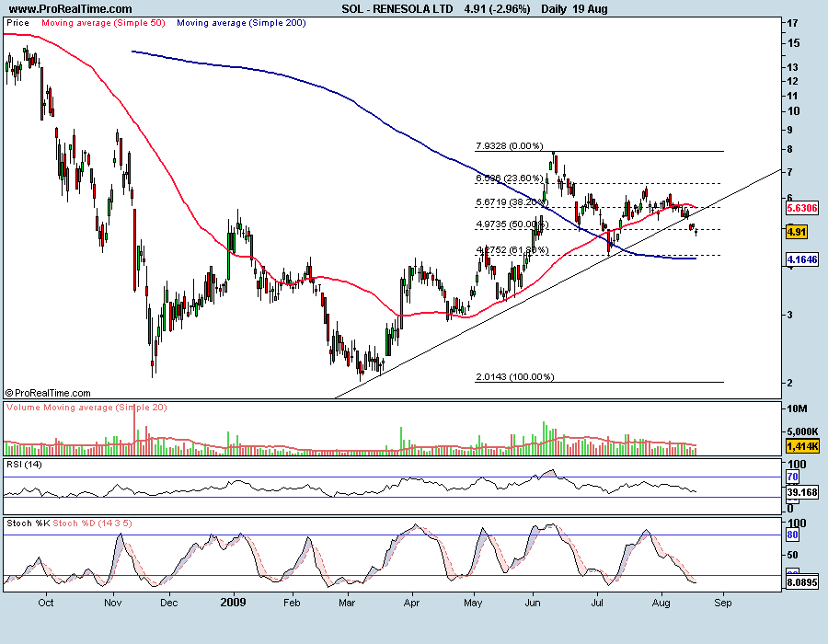Click the 10M volume axis label
The width and height of the screenshot is (828, 644).
797,408
